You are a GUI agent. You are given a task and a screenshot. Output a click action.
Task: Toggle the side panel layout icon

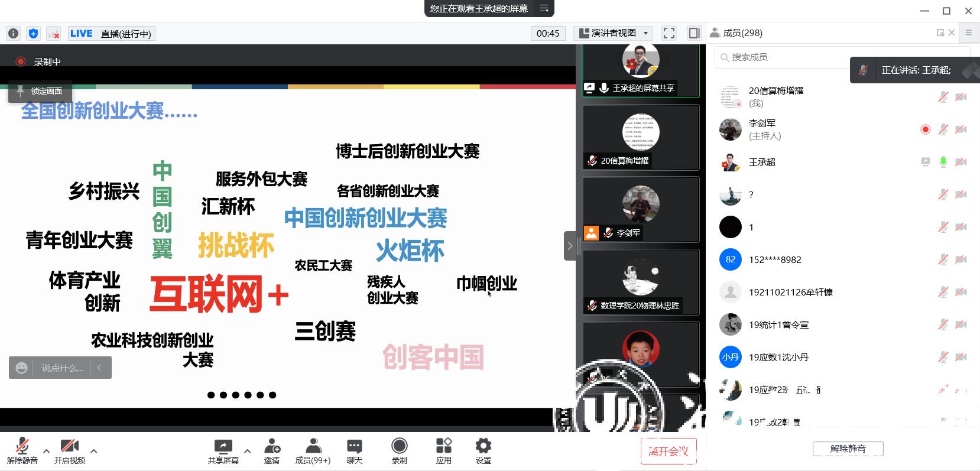695,33
